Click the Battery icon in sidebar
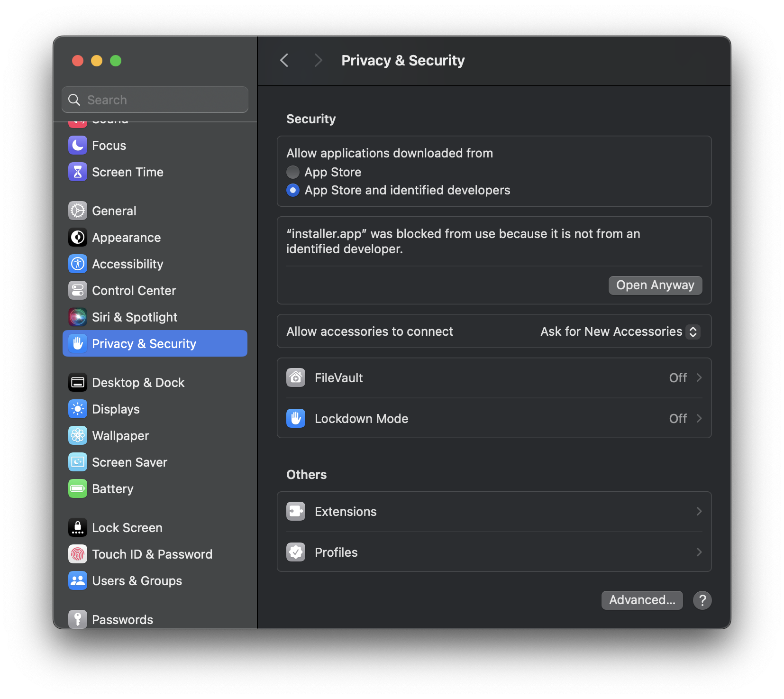 point(78,488)
